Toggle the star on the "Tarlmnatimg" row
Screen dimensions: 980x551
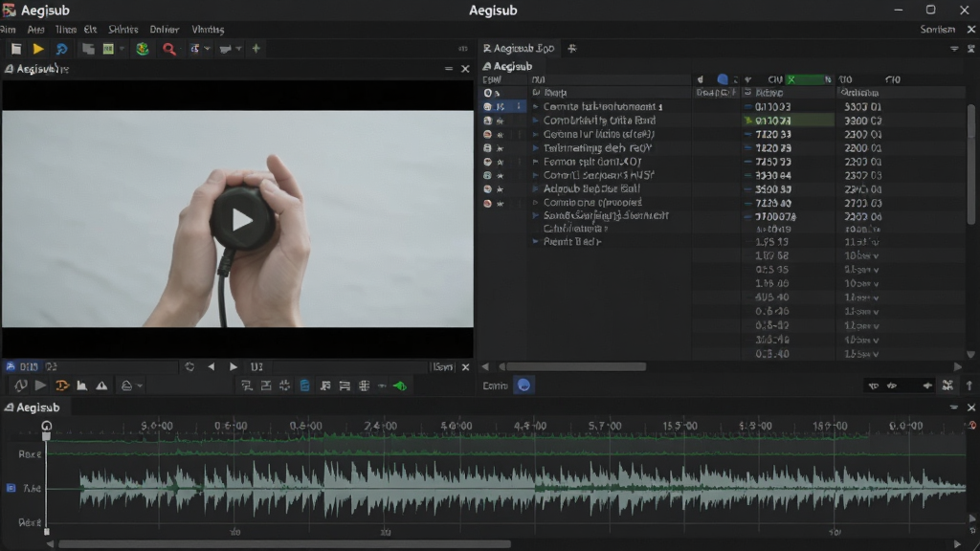point(500,148)
